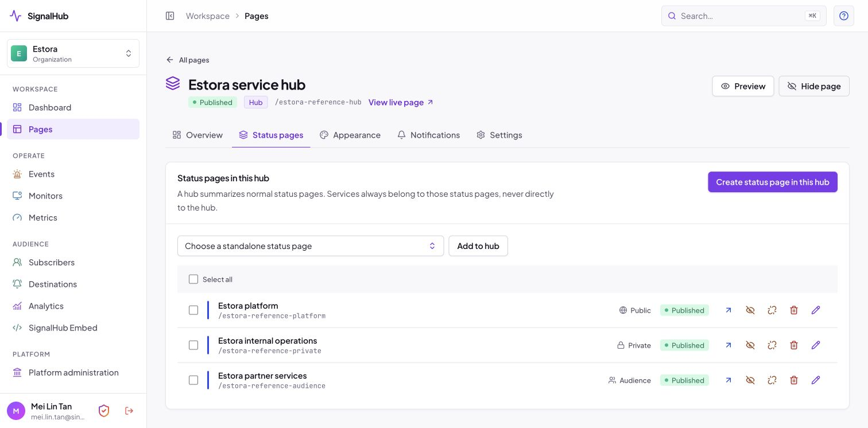This screenshot has width=868, height=428.
Task: Click the Workspace breadcrumb
Action: tap(208, 16)
